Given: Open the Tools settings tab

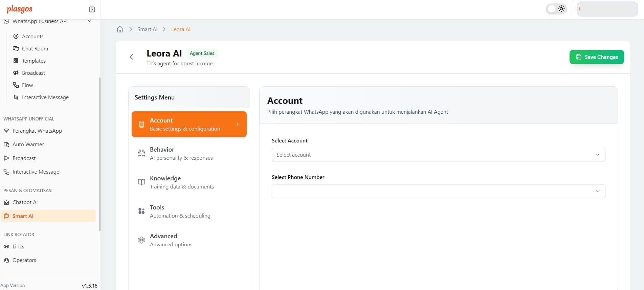Looking at the screenshot, I should (x=189, y=211).
